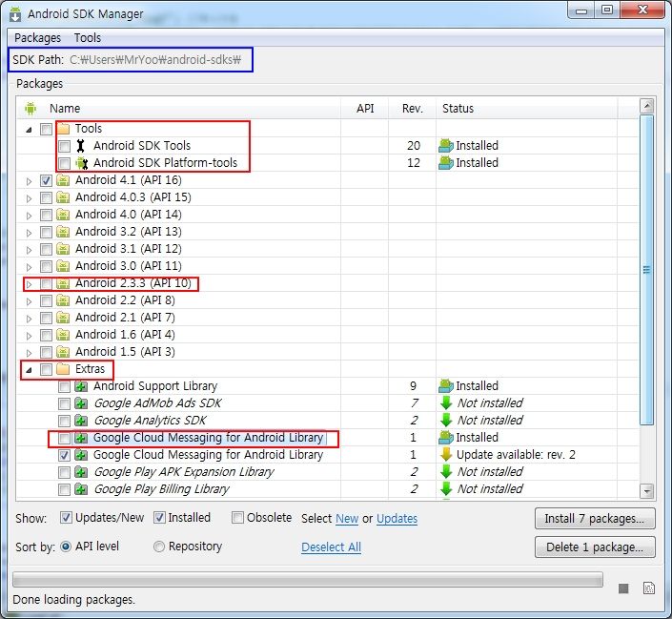Toggle the Updates/New show checkbox
The height and width of the screenshot is (619, 672).
click(x=66, y=518)
